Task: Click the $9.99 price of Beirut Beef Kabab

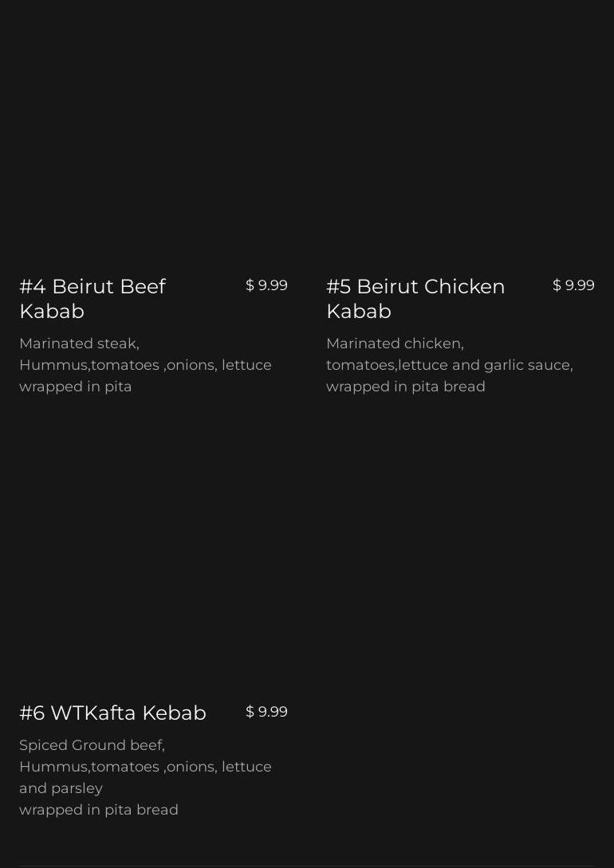Action: click(266, 285)
